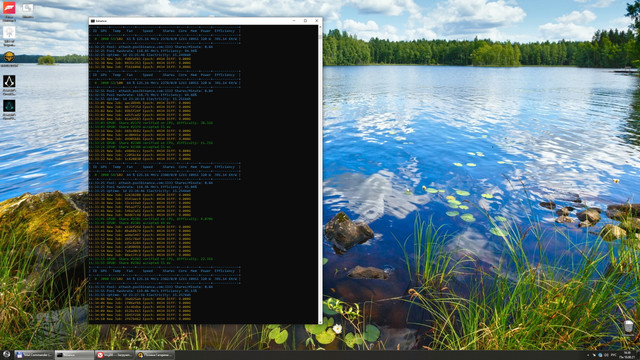The height and width of the screenshot is (360, 640).
Task: Open the network tray icon
Action: 594,355
